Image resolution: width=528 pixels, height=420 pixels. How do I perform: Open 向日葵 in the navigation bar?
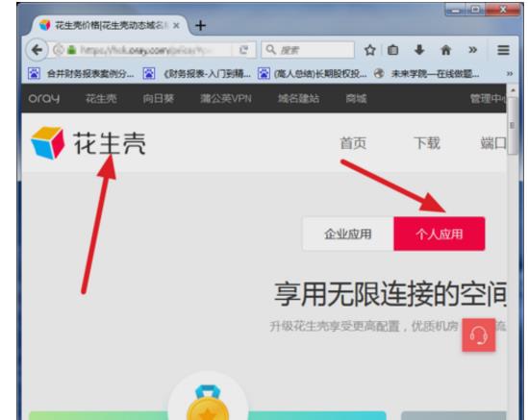159,98
